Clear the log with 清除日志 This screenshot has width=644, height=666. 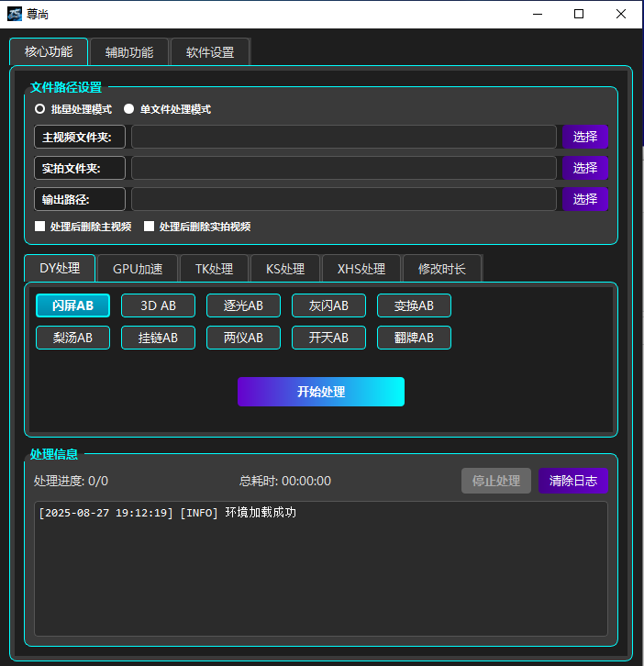(572, 481)
